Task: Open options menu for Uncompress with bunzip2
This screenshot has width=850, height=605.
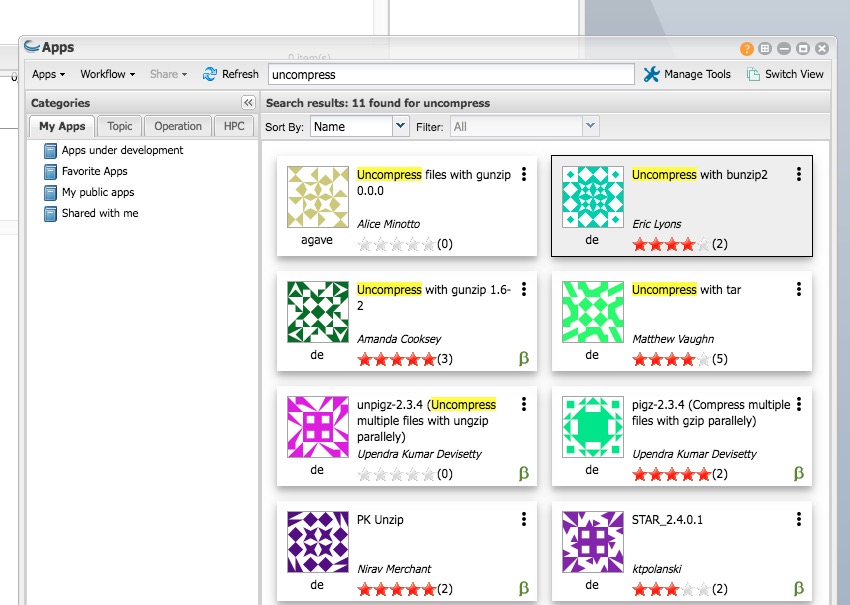Action: (799, 174)
